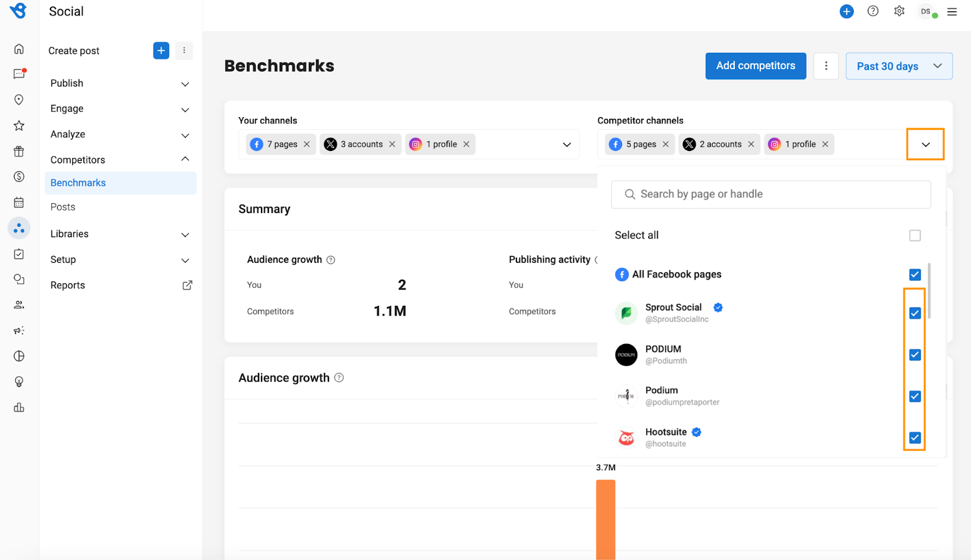Click the blue plus next to Create post
The height and width of the screenshot is (560, 971).
click(x=161, y=51)
